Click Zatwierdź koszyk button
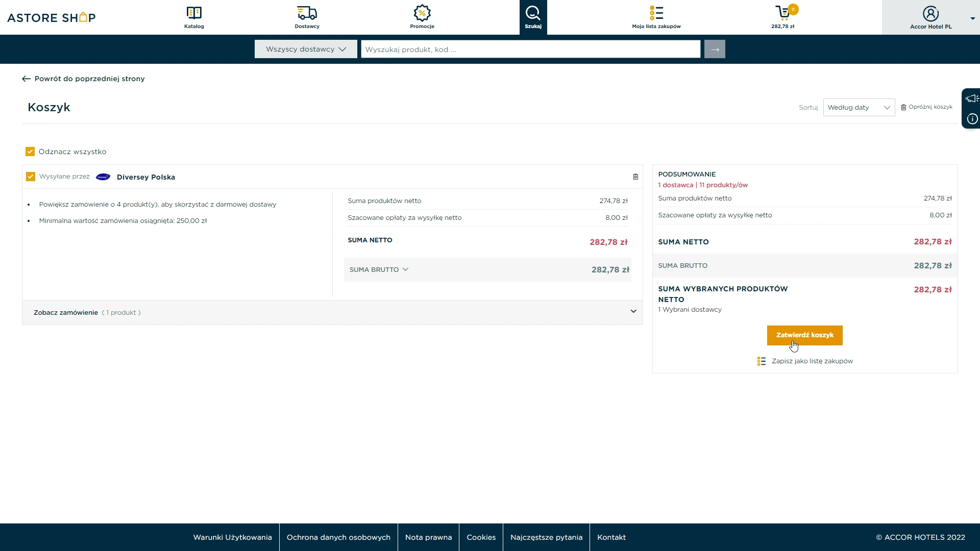This screenshot has width=980, height=551. [804, 335]
